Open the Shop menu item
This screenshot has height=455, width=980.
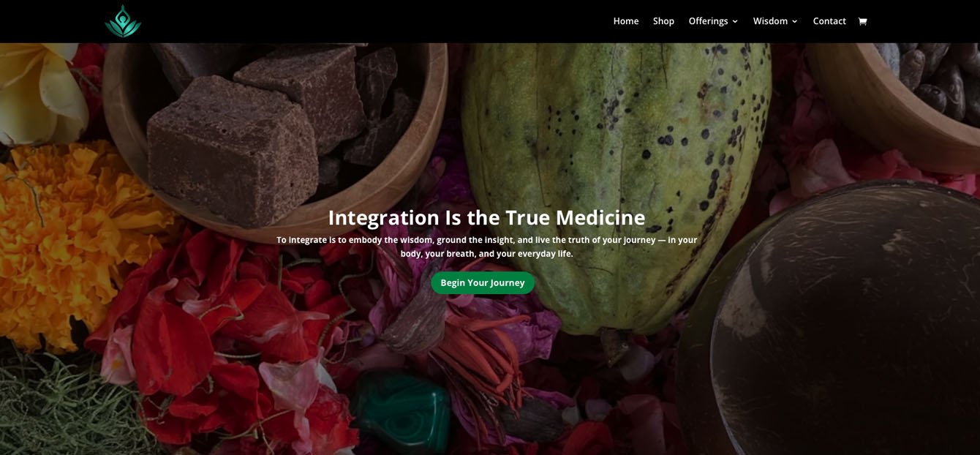[663, 21]
